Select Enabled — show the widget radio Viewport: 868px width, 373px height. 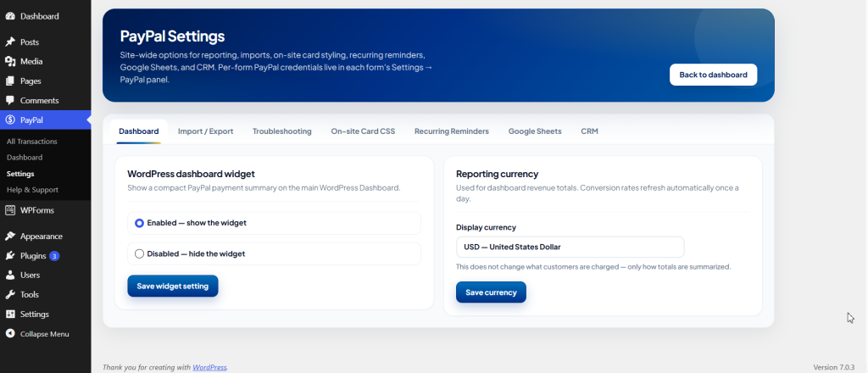pos(140,223)
